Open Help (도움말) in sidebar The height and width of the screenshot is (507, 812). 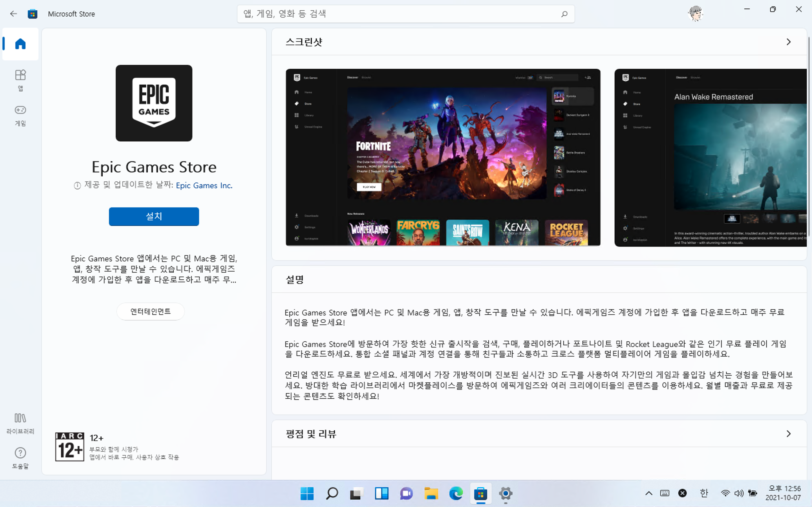(x=21, y=458)
